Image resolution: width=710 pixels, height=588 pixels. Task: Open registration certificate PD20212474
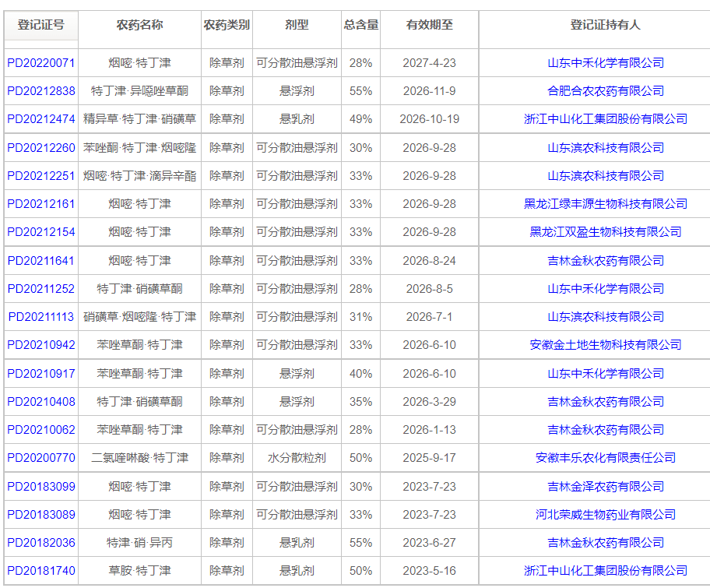(x=40, y=119)
